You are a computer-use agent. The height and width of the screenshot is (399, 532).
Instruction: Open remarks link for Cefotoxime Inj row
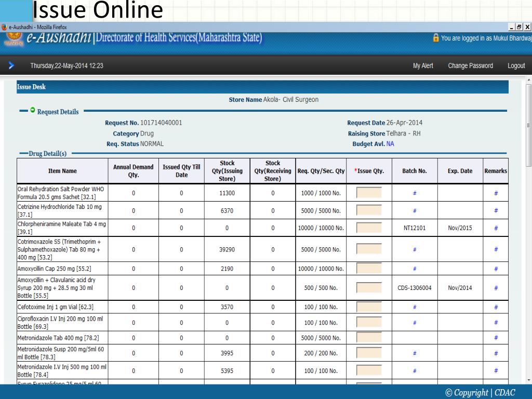pyautogui.click(x=496, y=307)
